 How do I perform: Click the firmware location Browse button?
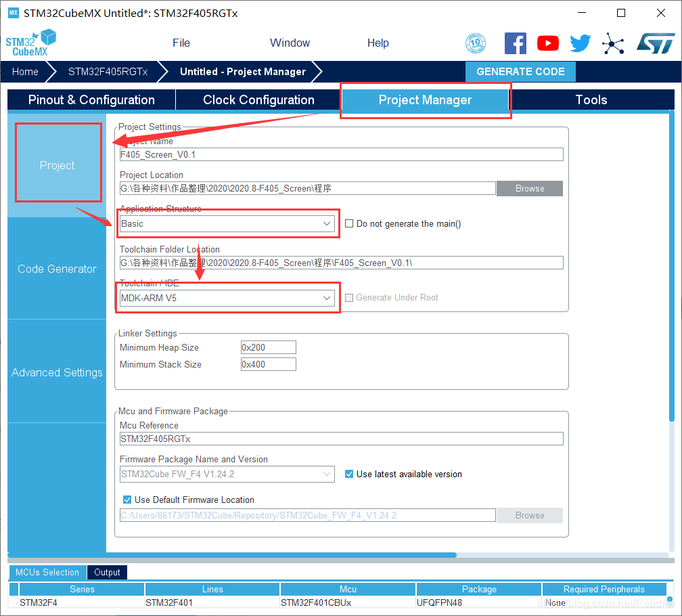[x=529, y=515]
